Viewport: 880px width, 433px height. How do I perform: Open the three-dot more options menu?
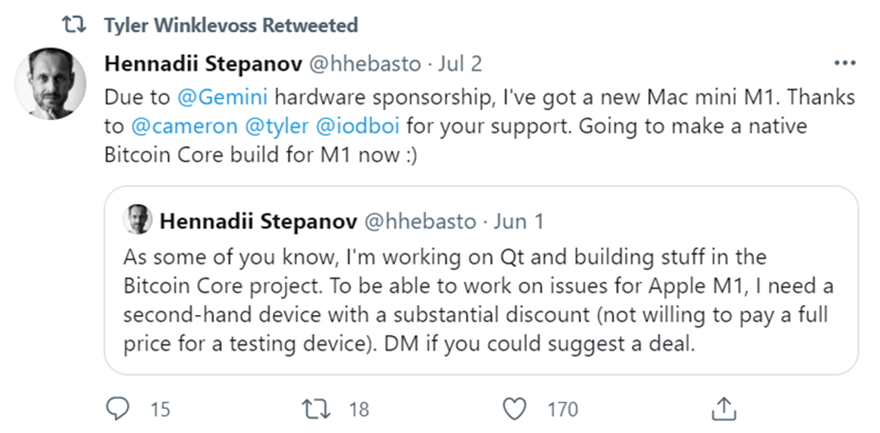click(845, 63)
